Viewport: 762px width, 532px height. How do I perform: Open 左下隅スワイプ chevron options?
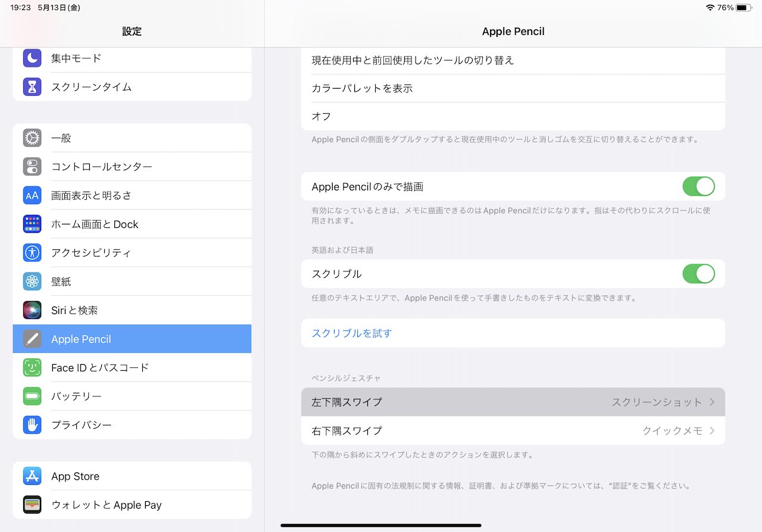tap(712, 402)
